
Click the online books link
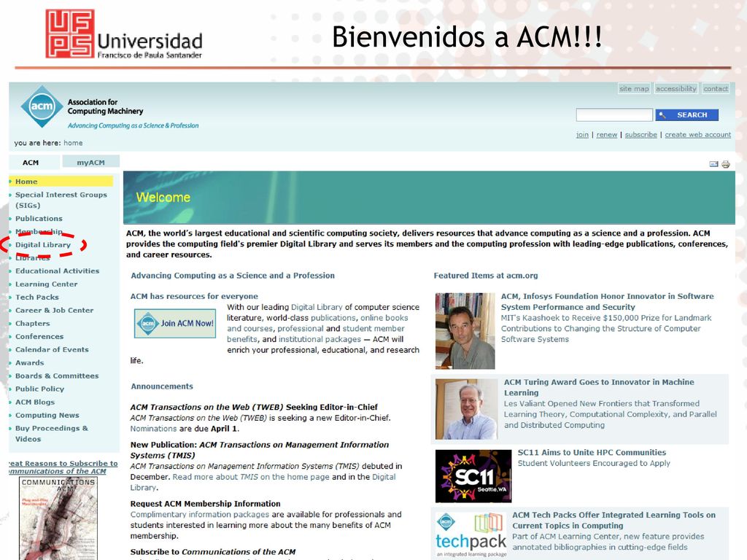(x=384, y=318)
